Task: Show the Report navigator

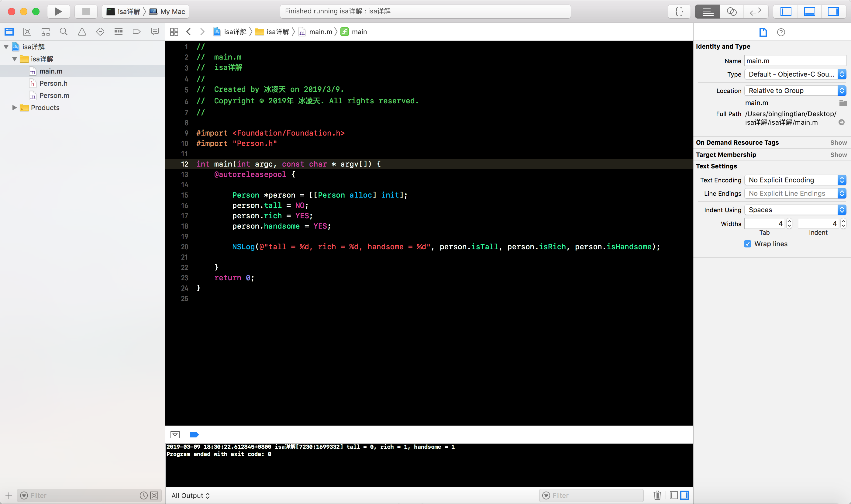Action: click(x=155, y=32)
